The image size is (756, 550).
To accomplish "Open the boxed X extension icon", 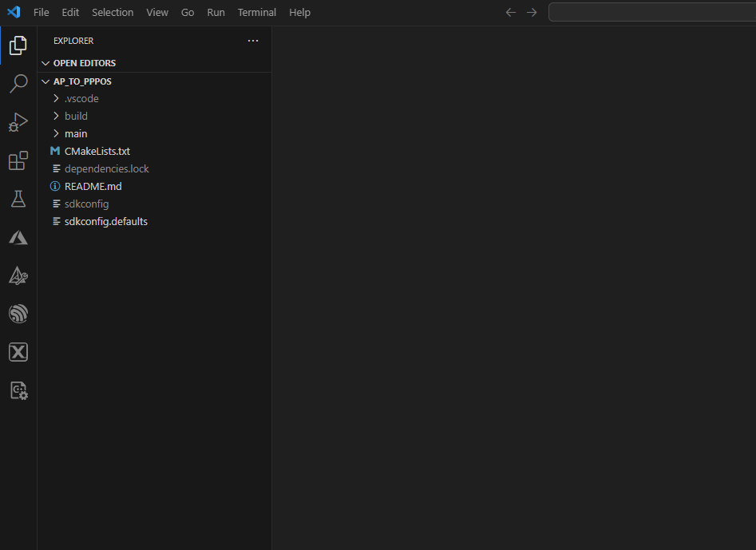I will click(18, 352).
